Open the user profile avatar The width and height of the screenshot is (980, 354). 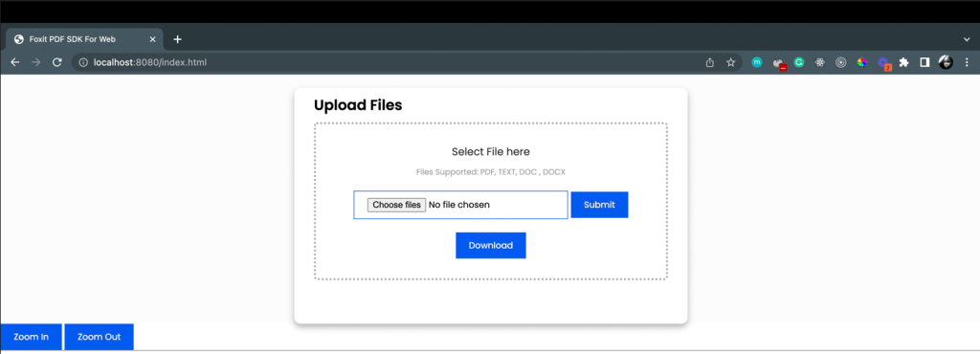[946, 62]
